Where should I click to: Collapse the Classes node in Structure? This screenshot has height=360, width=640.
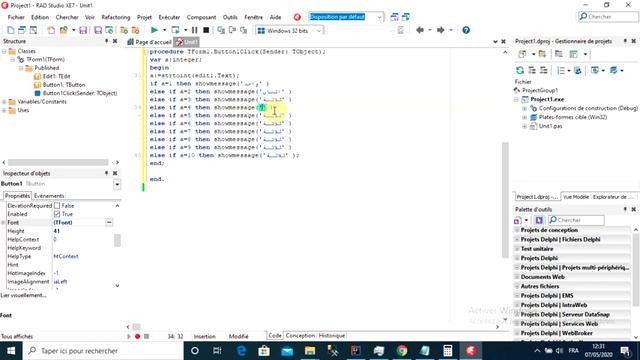point(4,51)
